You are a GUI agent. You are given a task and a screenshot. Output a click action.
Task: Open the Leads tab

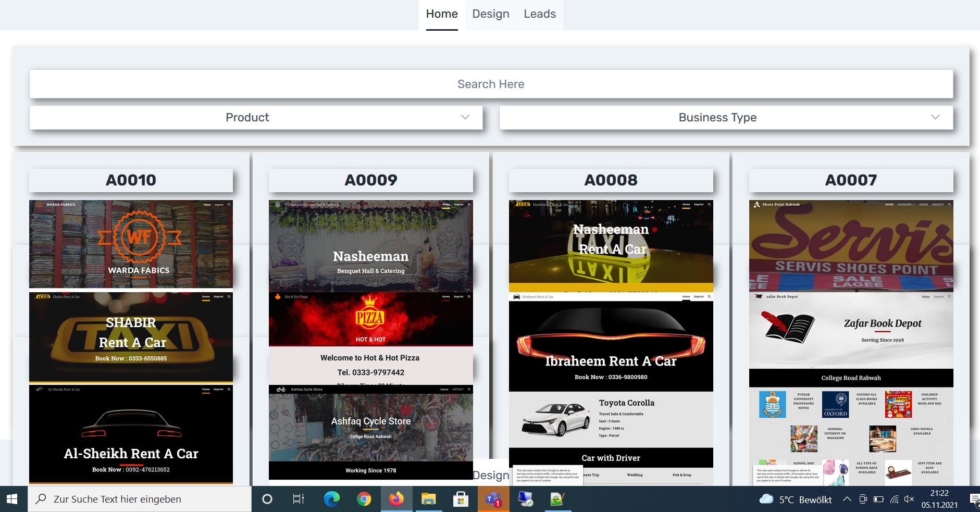[x=540, y=14]
